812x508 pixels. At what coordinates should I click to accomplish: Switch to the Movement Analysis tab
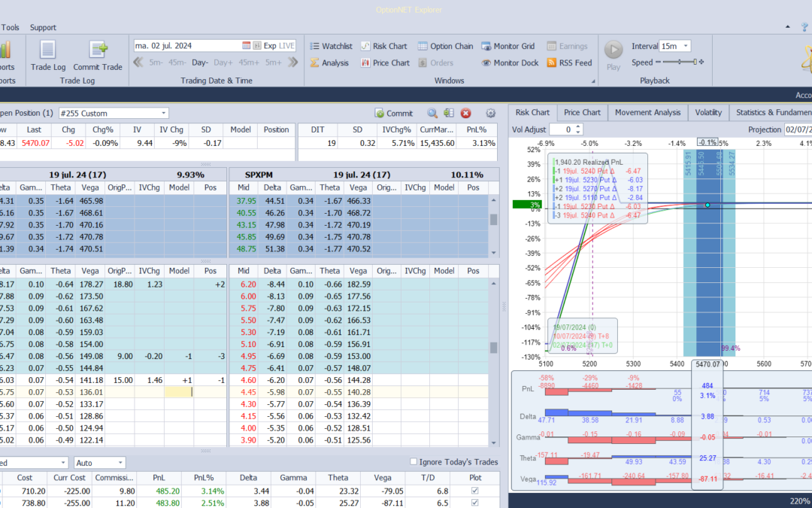click(648, 112)
